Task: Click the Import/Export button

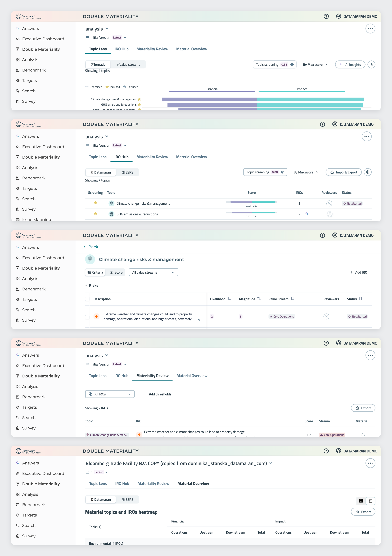Action: point(343,172)
